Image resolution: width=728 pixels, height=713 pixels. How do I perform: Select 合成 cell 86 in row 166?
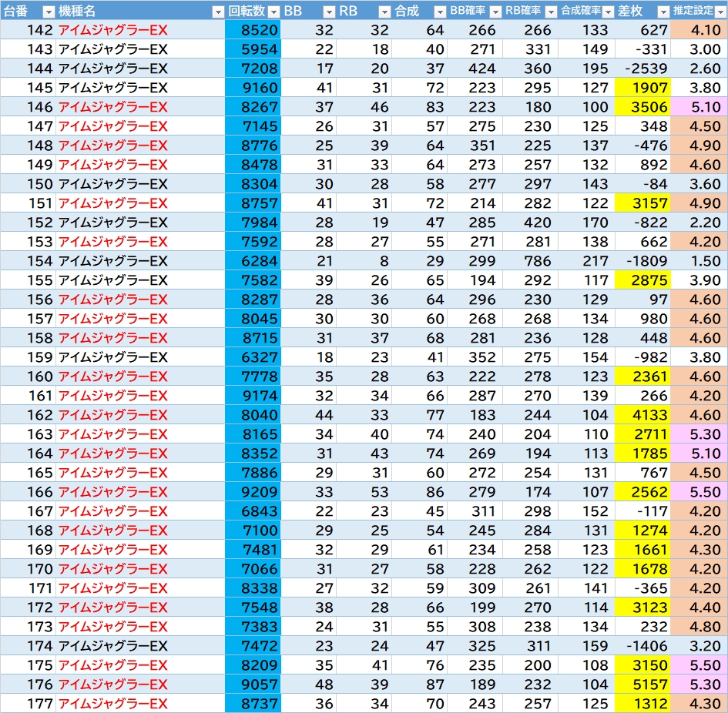tap(419, 491)
